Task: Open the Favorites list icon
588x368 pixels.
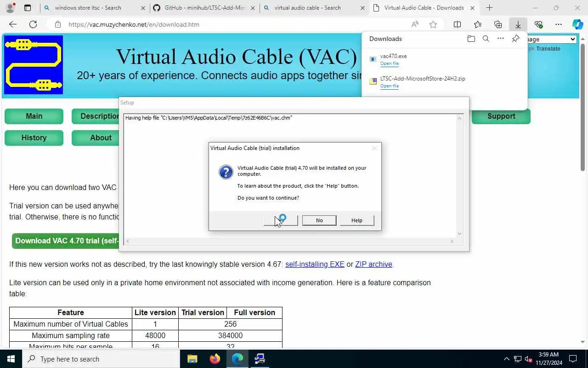Action: (x=478, y=24)
